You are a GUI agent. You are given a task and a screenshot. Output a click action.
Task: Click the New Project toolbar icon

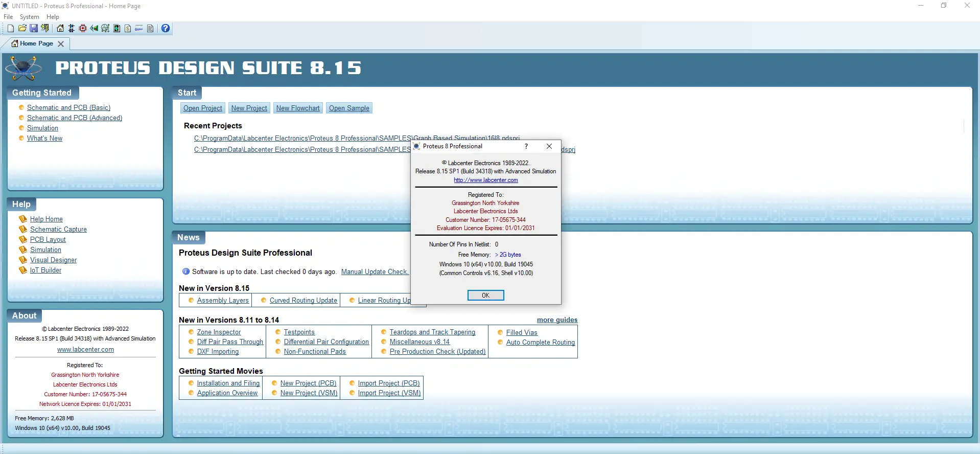tap(10, 29)
